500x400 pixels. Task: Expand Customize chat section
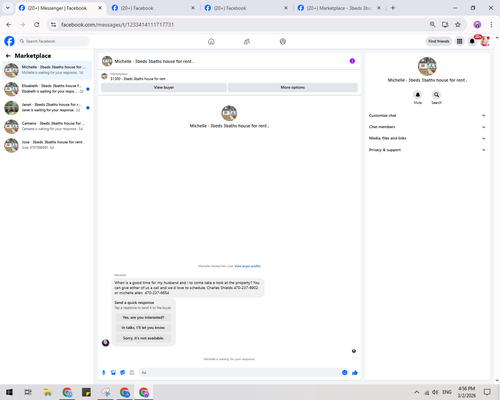pyautogui.click(x=427, y=115)
